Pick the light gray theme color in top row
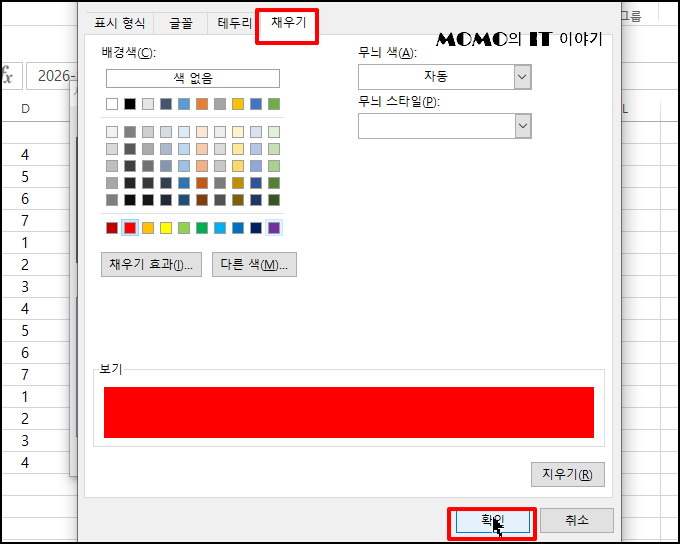The image size is (680, 544). pos(148,104)
